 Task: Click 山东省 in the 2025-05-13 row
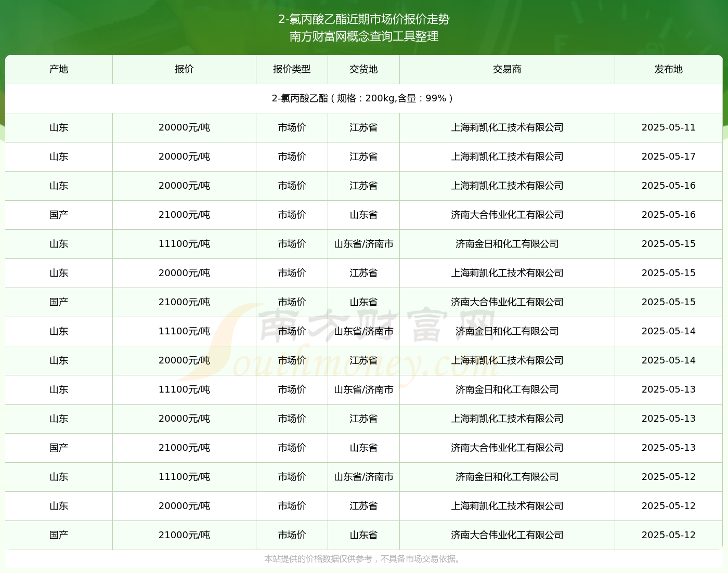[363, 448]
